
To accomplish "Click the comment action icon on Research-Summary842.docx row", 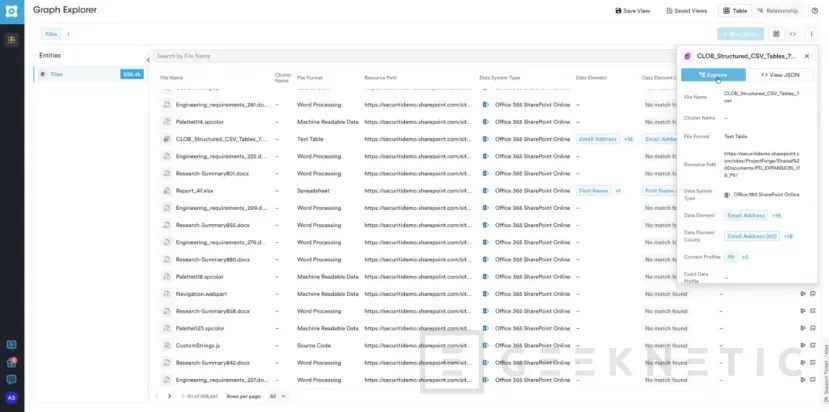I will [813, 363].
